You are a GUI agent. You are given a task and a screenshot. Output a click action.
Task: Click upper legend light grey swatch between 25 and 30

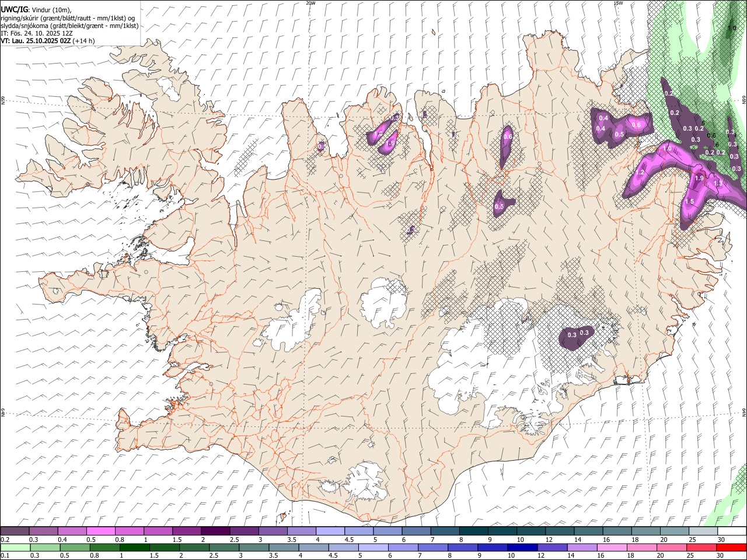click(704, 531)
